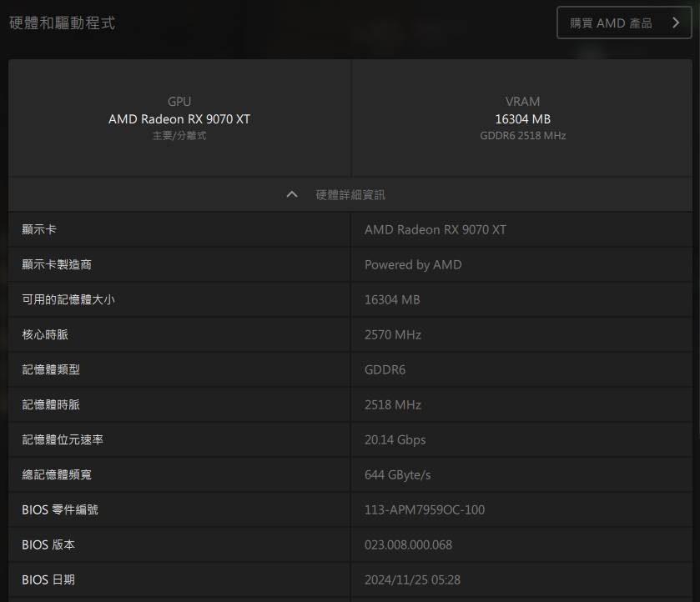Open the 購買 AMD 產品 button
The height and width of the screenshot is (602, 700).
click(624, 23)
